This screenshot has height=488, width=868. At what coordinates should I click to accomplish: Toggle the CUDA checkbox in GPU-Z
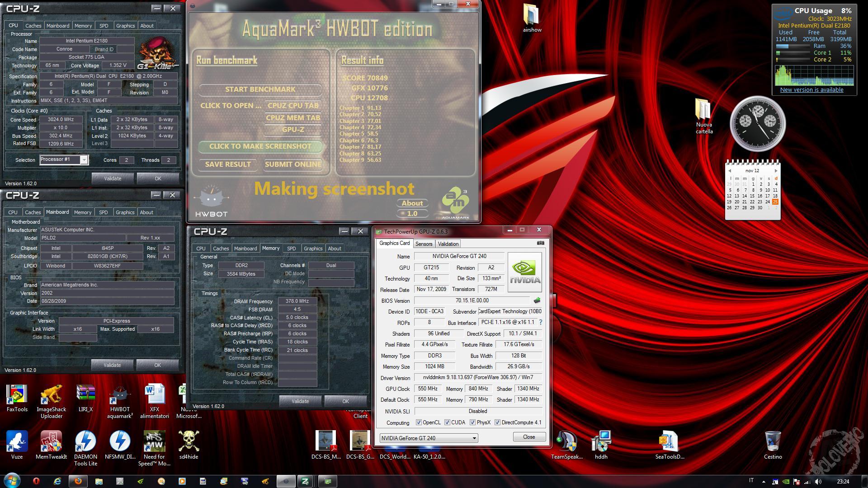pos(447,422)
